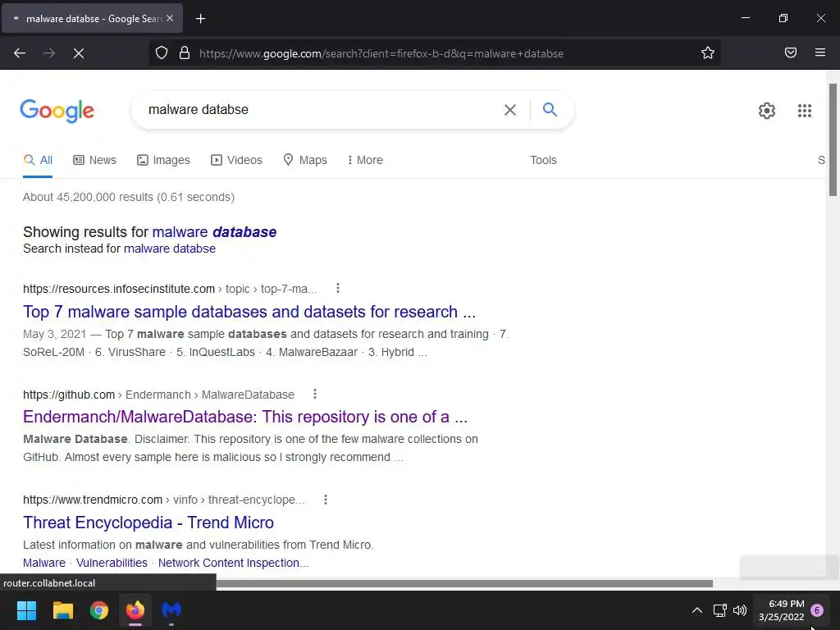
Task: Click the results count text
Action: coord(129,197)
